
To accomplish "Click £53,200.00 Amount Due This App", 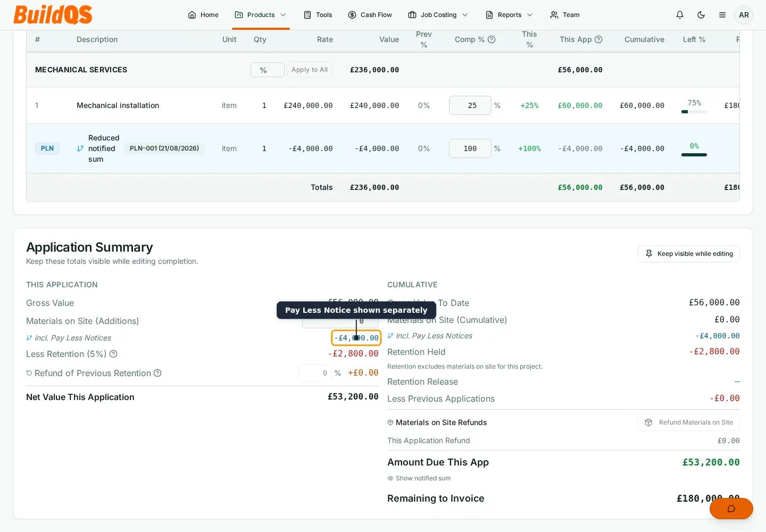I will point(711,462).
